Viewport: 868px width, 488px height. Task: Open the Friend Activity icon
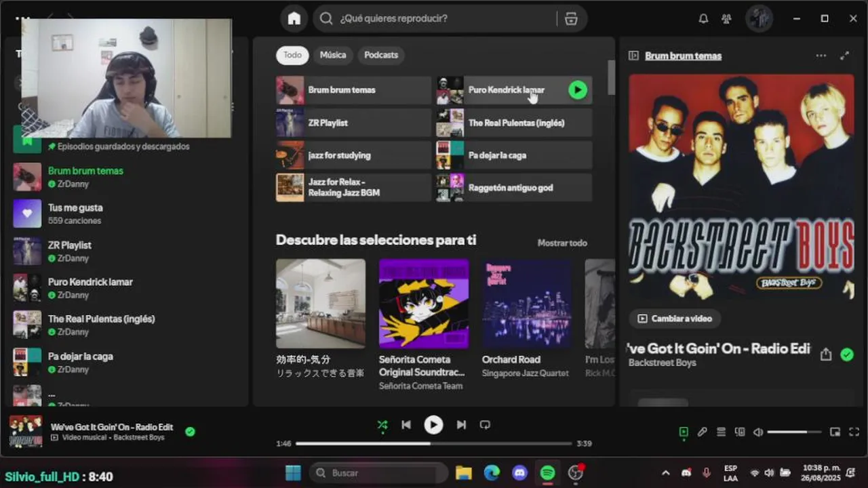(726, 18)
